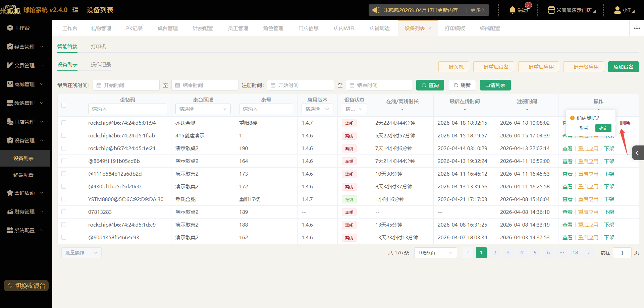Click the 商城管理 sidebar icon

pyautogui.click(x=10, y=84)
